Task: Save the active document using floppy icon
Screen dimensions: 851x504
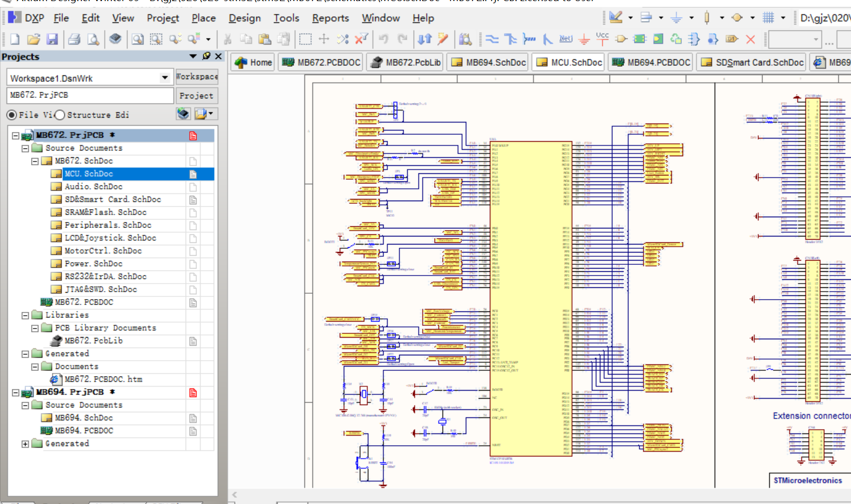Action: [52, 39]
